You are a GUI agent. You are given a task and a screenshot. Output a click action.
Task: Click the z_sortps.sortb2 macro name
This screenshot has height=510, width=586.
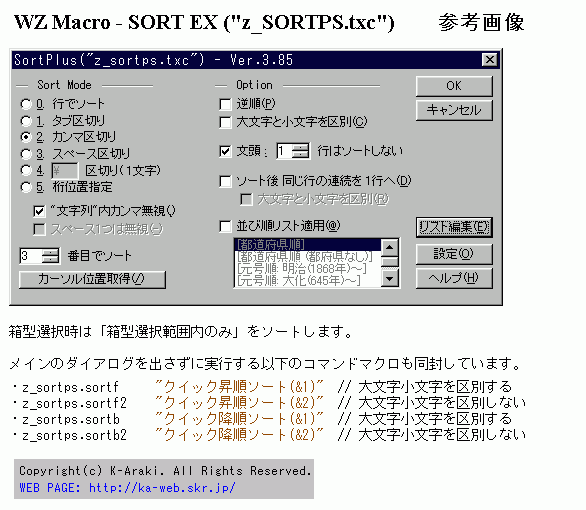(74, 435)
